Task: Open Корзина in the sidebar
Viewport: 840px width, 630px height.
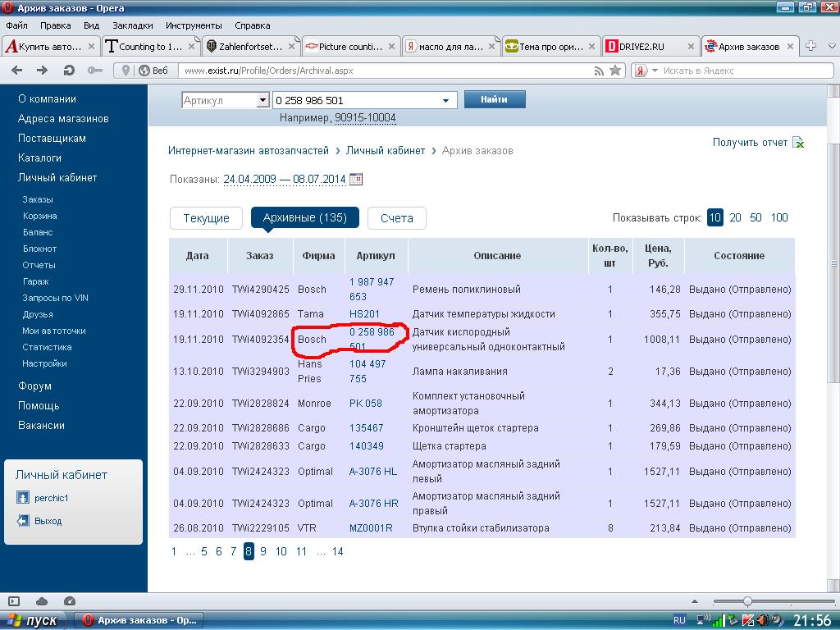Action: (39, 216)
